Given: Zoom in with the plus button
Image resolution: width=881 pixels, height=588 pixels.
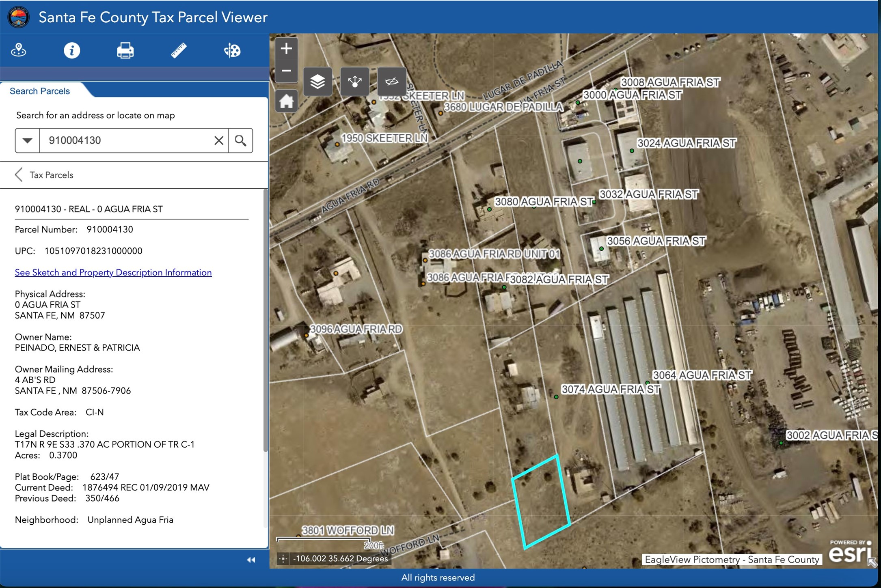Looking at the screenshot, I should point(286,49).
